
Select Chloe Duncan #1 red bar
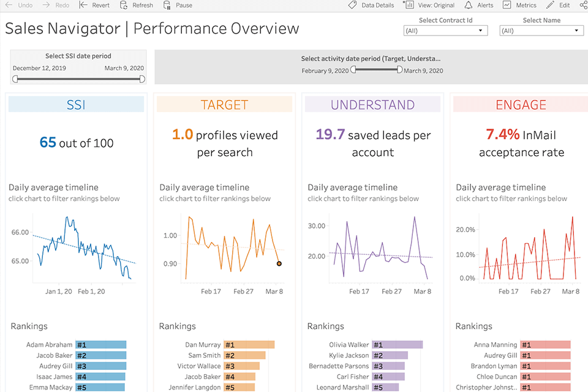[546, 377]
